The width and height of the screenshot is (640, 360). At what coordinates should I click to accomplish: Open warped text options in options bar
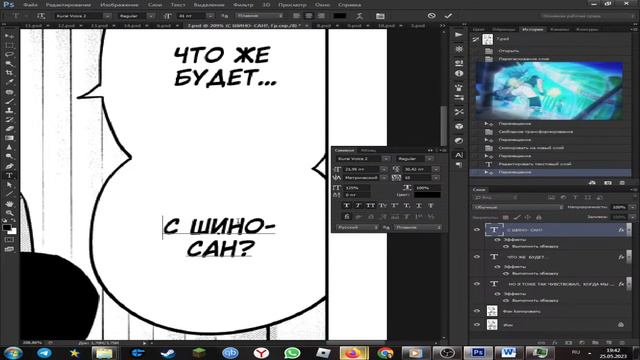(360, 16)
